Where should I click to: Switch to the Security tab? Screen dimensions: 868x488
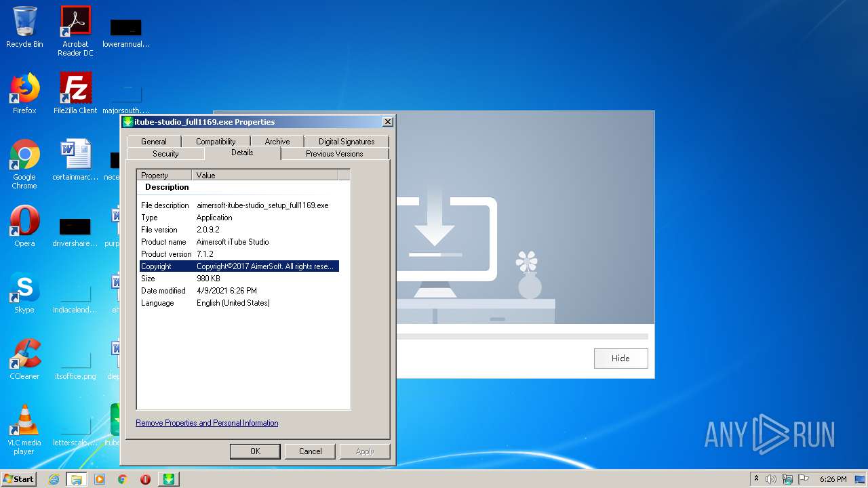pyautogui.click(x=165, y=154)
